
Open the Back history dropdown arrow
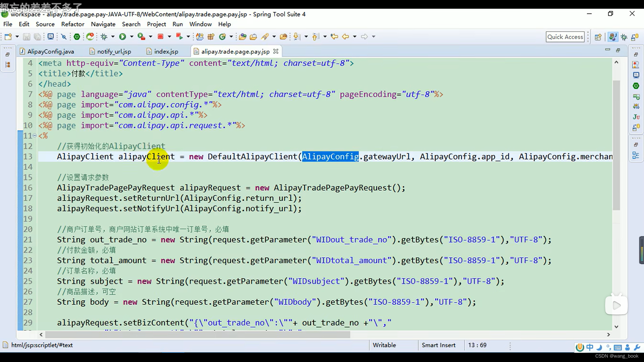click(355, 37)
